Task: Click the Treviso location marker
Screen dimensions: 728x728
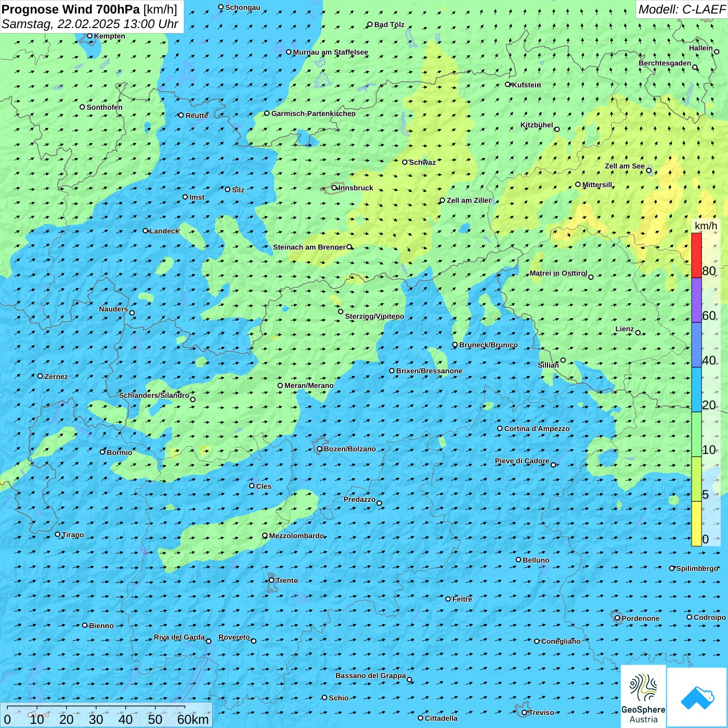Action: click(x=524, y=712)
